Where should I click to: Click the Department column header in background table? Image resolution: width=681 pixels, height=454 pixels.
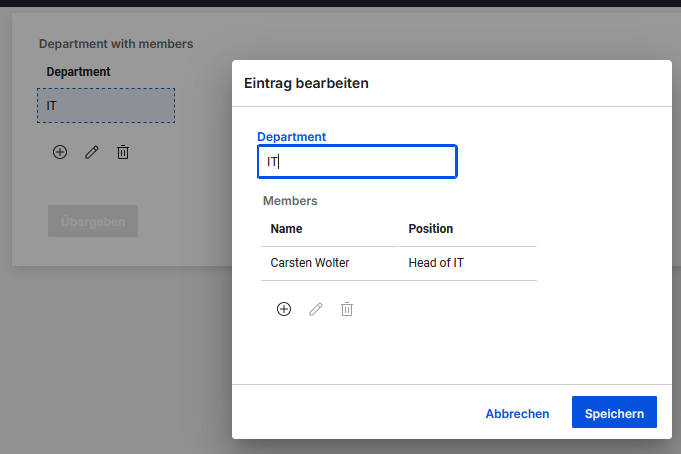[79, 72]
